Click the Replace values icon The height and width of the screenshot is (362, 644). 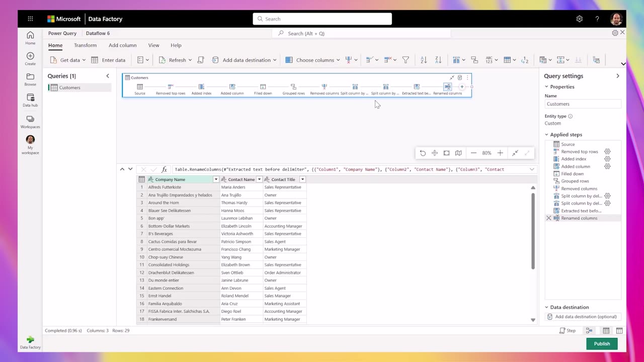525,60
